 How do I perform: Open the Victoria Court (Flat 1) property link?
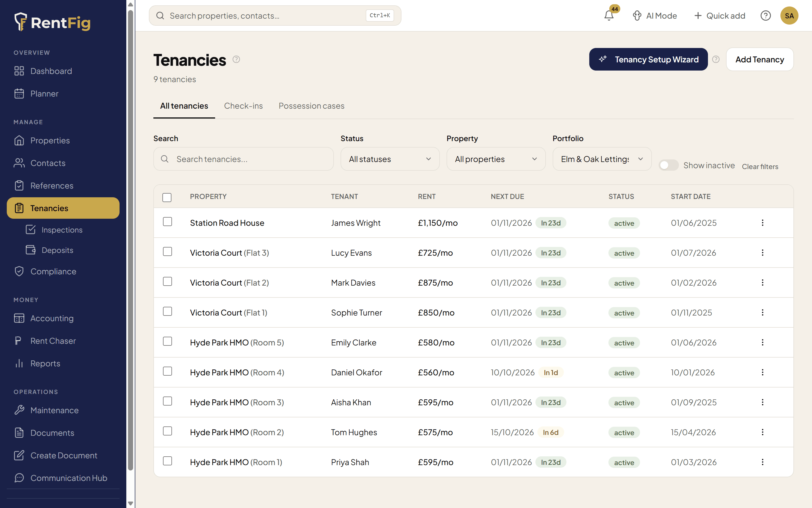[x=228, y=312]
